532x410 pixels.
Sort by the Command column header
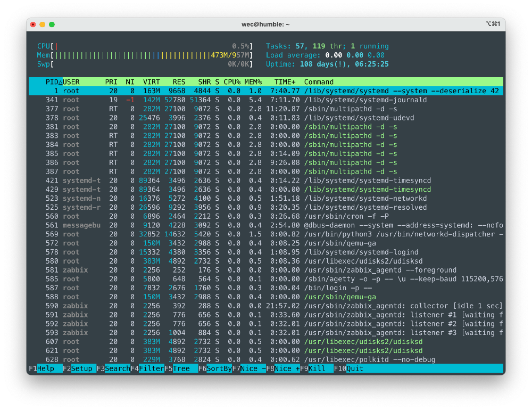click(319, 82)
